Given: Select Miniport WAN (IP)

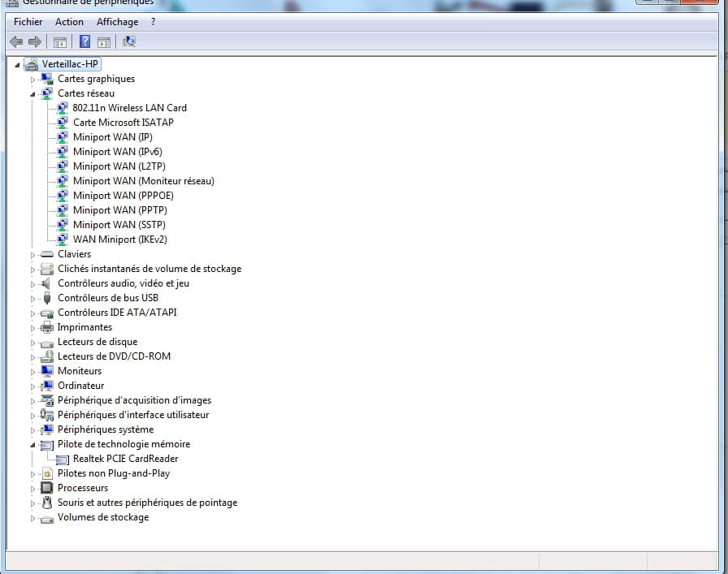Looking at the screenshot, I should 112,137.
